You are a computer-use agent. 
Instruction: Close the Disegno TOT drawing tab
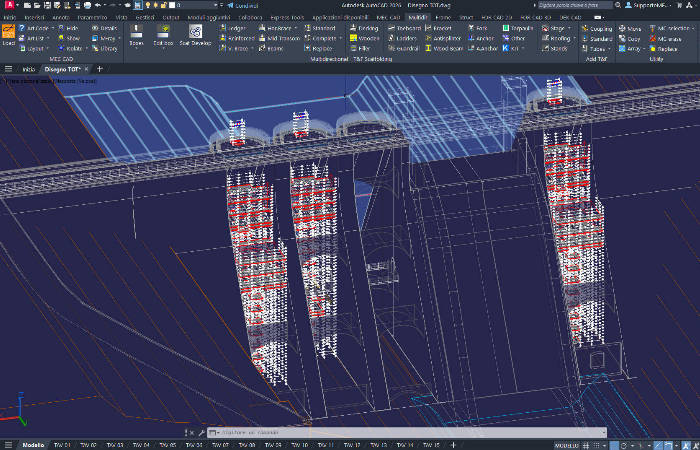coord(87,69)
